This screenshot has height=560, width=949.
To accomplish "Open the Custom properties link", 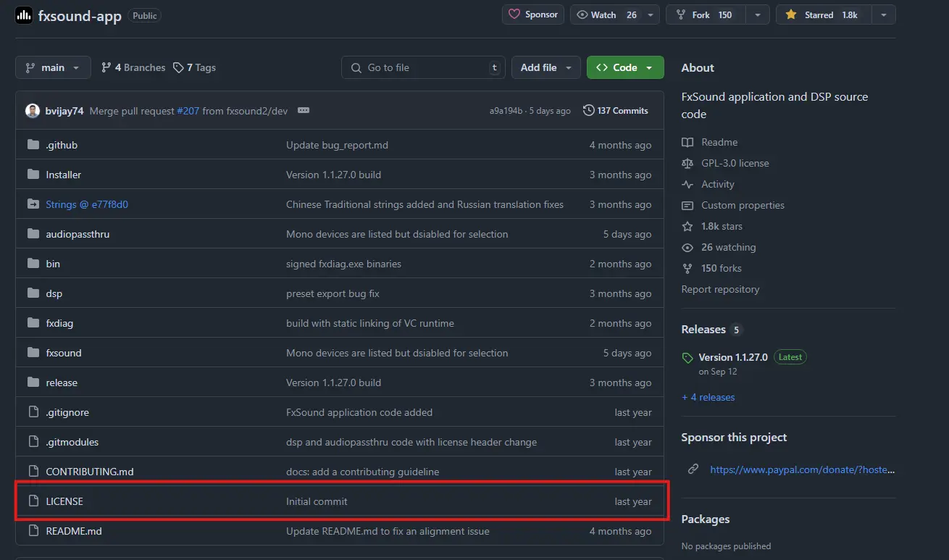I will [743, 205].
